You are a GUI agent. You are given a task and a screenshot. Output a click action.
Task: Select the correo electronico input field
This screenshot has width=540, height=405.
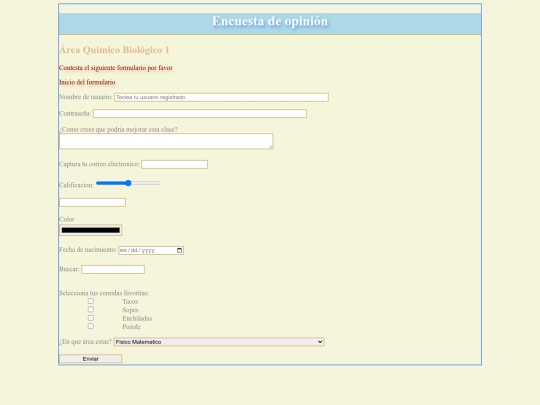tap(175, 164)
